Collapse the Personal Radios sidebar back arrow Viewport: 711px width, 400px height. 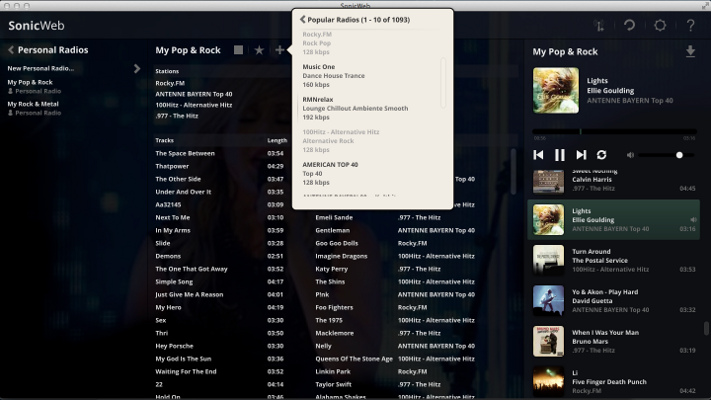(11, 50)
